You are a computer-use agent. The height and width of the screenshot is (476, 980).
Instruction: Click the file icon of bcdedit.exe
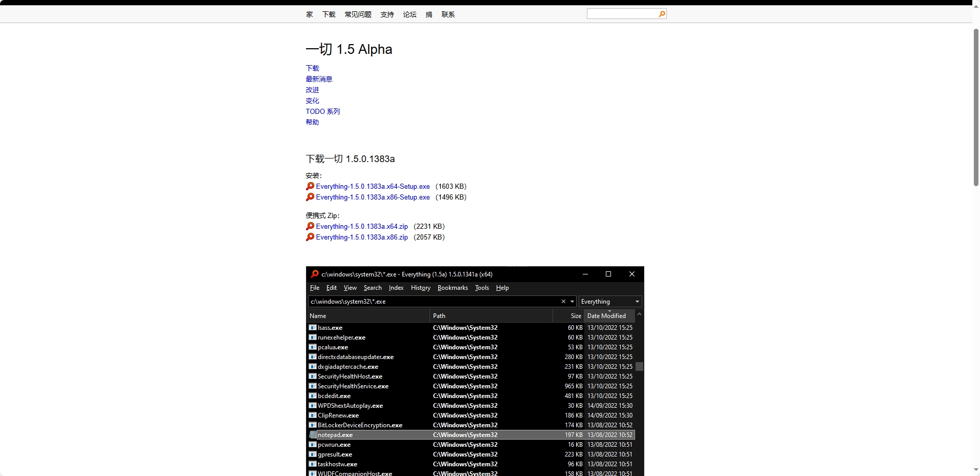(x=313, y=395)
